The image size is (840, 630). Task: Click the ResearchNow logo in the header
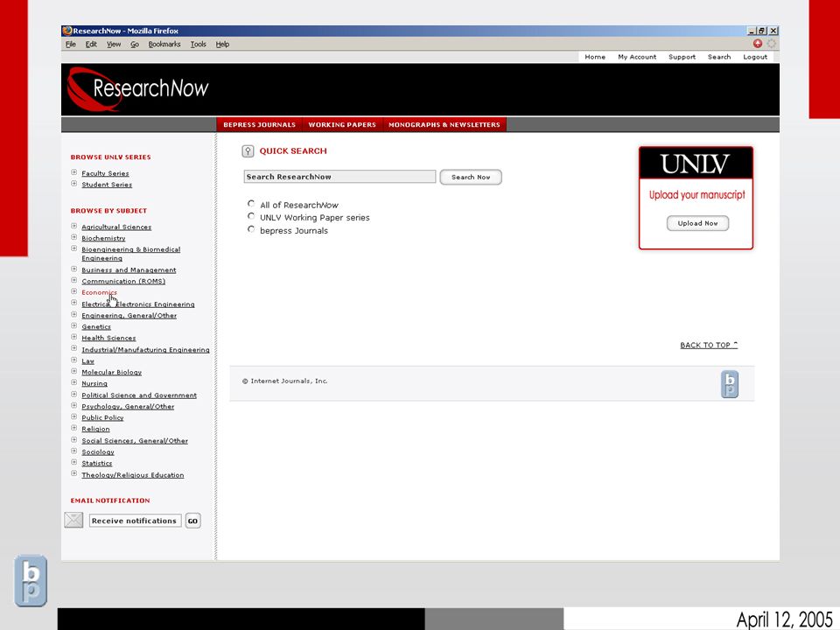(138, 89)
